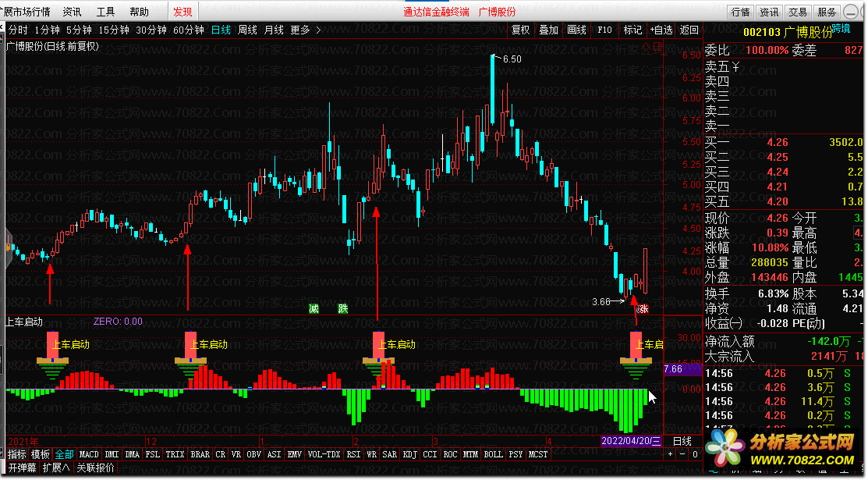Click the 跨境 tag beside stock name
The height and width of the screenshot is (480, 868).
(841, 28)
